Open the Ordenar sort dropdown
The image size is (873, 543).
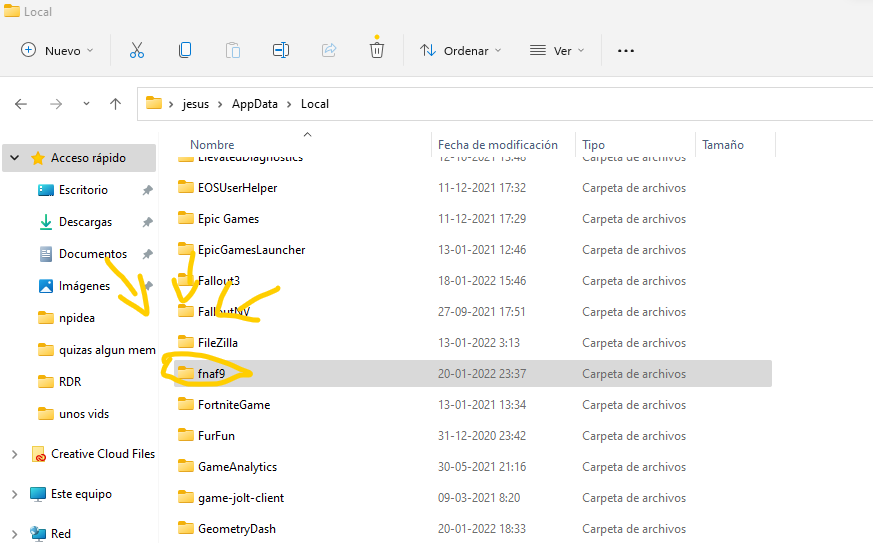(460, 51)
